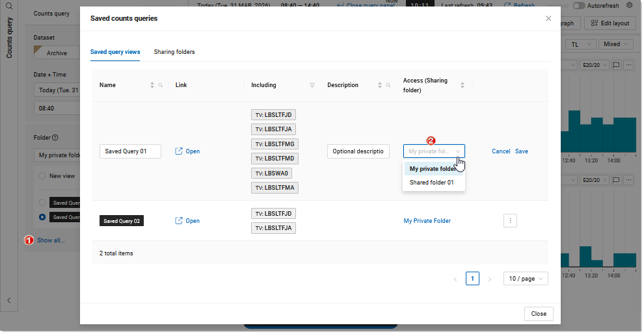This screenshot has height=334, width=644.
Task: Click page number 1 in pagination
Action: tap(472, 279)
